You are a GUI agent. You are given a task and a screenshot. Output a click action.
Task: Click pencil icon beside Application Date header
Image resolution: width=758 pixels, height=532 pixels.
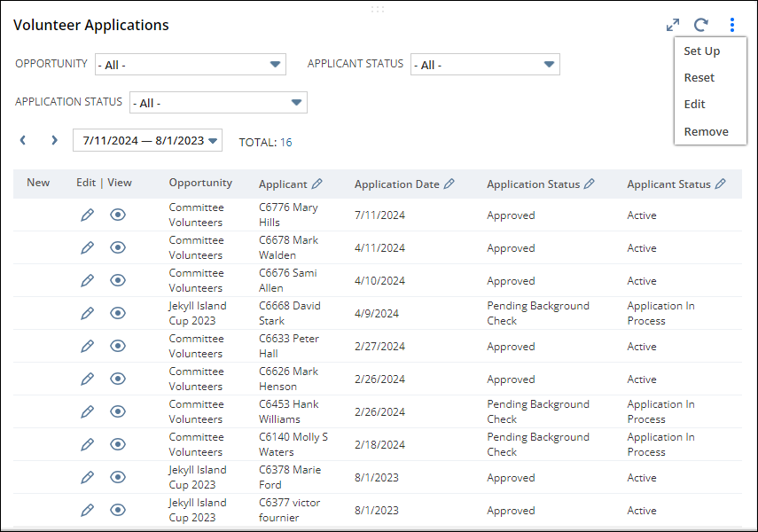(x=449, y=184)
